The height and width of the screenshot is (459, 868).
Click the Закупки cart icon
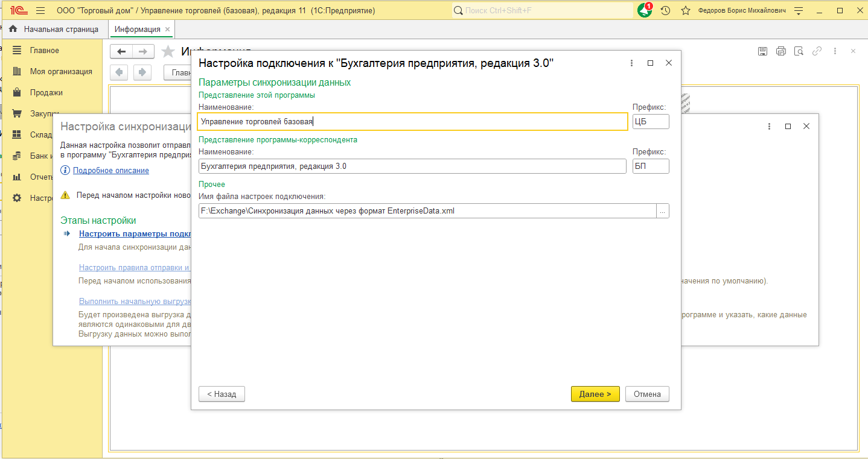pyautogui.click(x=17, y=113)
